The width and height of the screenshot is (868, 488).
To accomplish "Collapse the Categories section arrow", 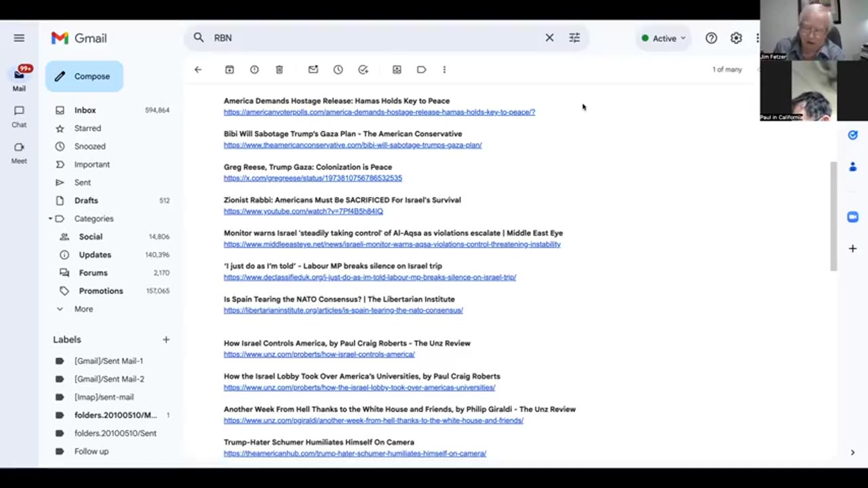I will tap(50, 219).
